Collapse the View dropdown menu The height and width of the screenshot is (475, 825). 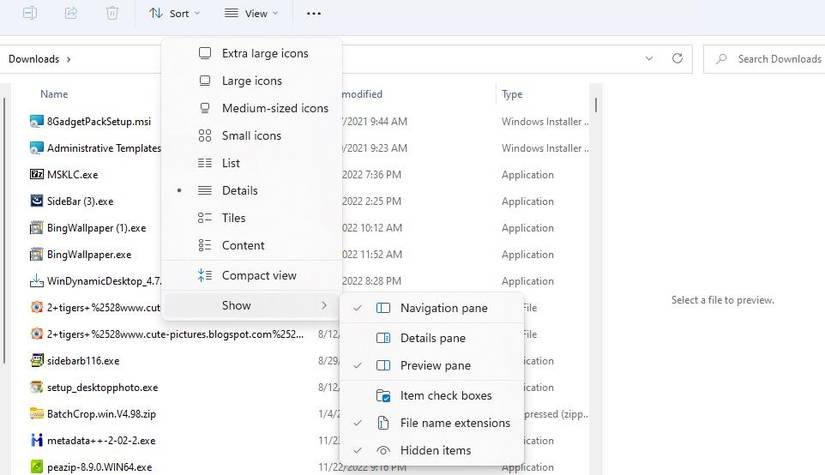coord(251,13)
